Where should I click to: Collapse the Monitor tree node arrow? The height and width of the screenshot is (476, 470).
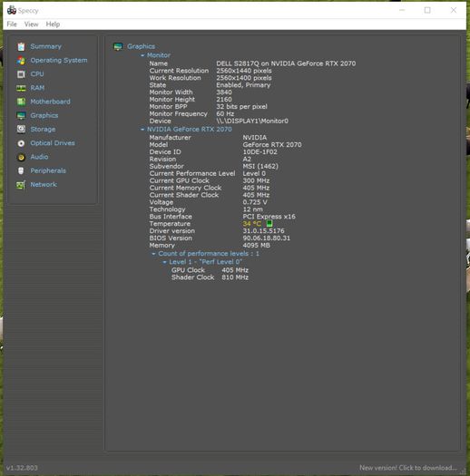(x=142, y=55)
